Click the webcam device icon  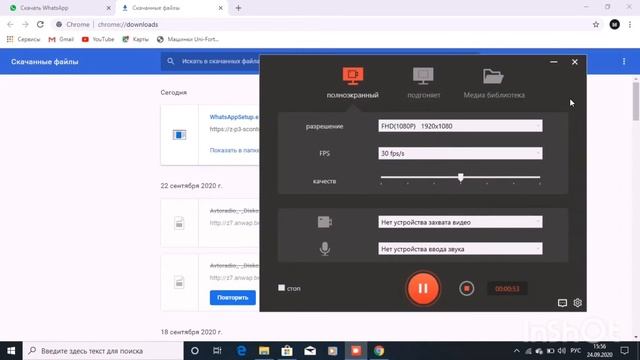(324, 222)
